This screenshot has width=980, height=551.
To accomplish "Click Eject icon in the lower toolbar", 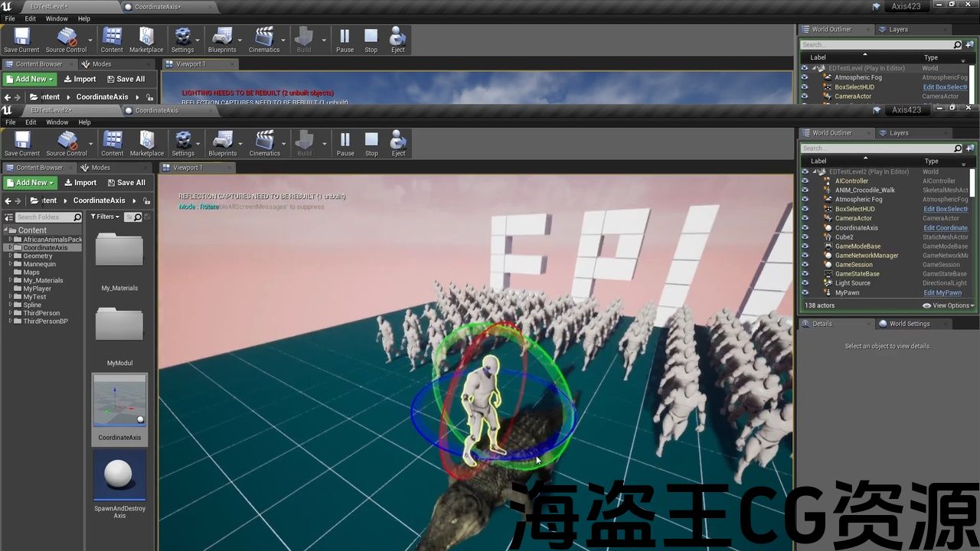I will click(x=398, y=143).
